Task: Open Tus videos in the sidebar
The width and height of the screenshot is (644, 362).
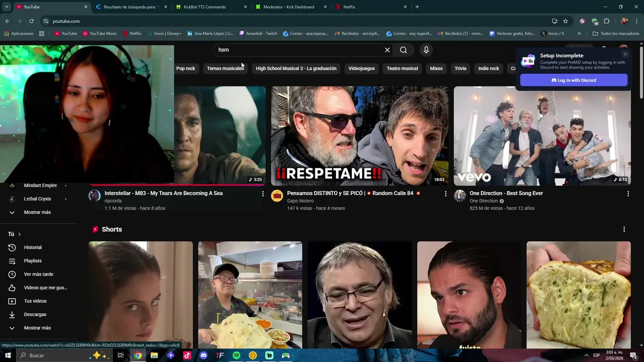Action: click(x=38, y=301)
